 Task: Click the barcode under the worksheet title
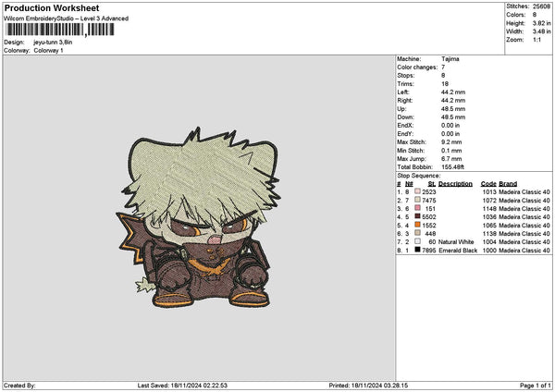[x=60, y=30]
